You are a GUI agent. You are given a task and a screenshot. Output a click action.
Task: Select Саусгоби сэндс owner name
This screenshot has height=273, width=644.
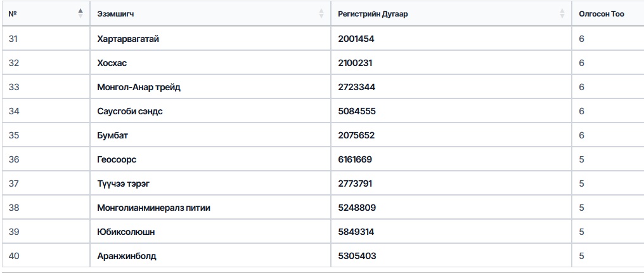pyautogui.click(x=130, y=111)
